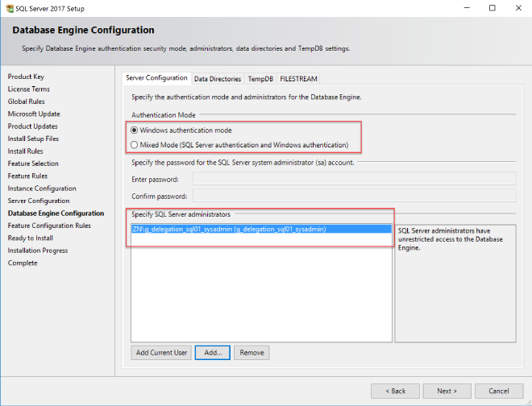Viewport: 532px width, 406px height.
Task: Click the Feature Selection step in sidebar
Action: 33,164
